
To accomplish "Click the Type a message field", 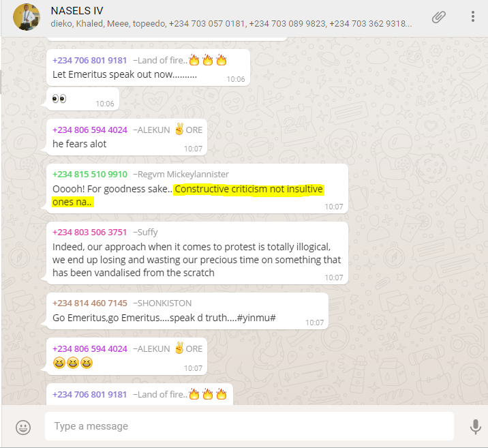I will coord(249,426).
